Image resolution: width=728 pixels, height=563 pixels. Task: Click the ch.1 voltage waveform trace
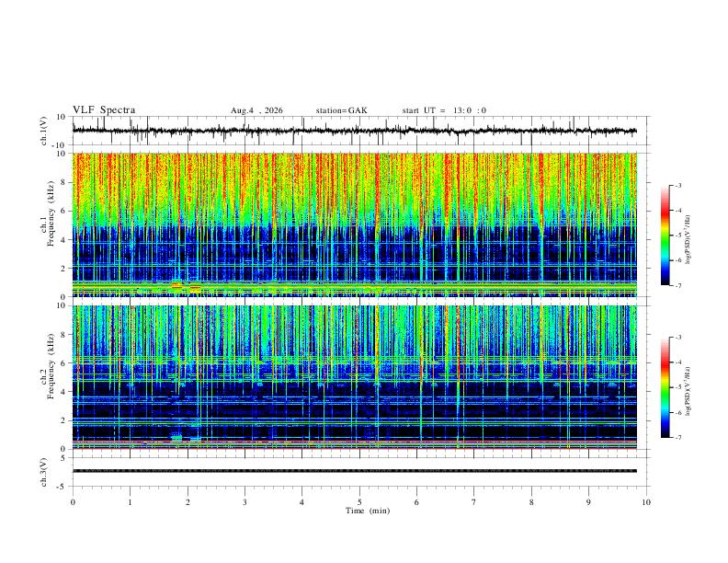[x=355, y=131]
